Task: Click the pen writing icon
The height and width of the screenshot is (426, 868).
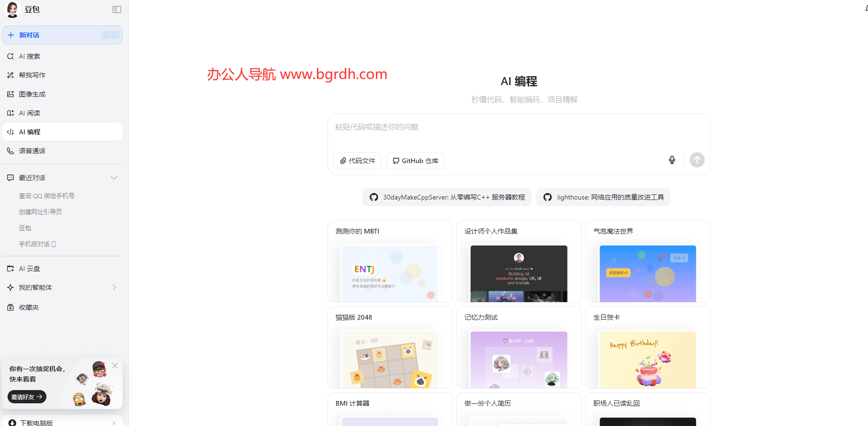Action: click(x=10, y=75)
